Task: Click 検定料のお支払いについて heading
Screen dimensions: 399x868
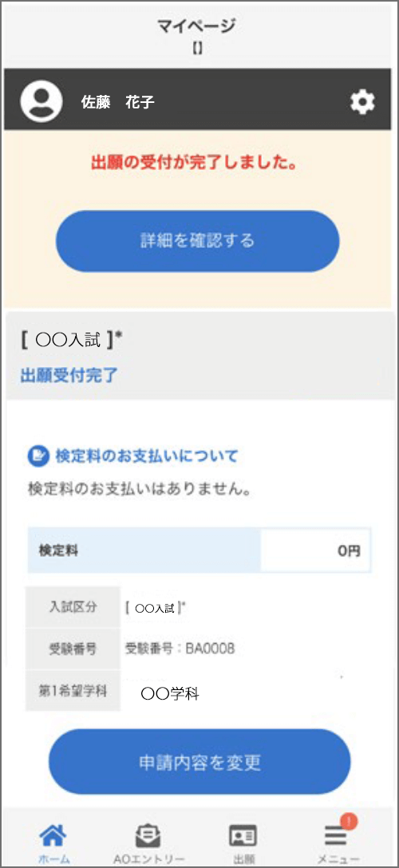Action: (147, 456)
